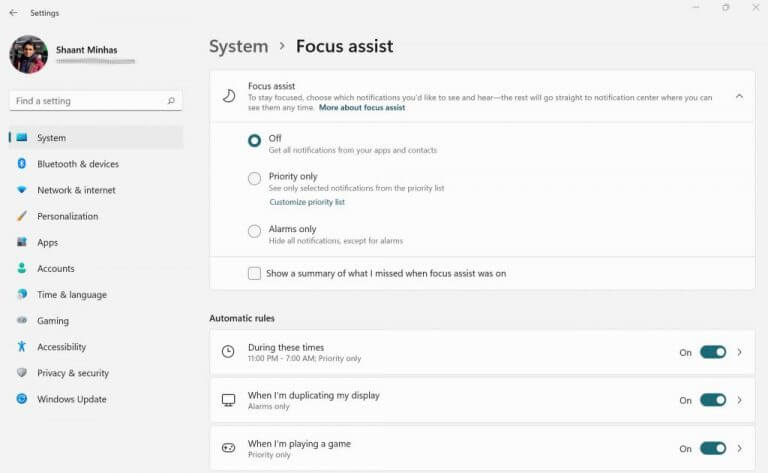
Task: Expand duplicating my display chevron
Action: point(740,400)
